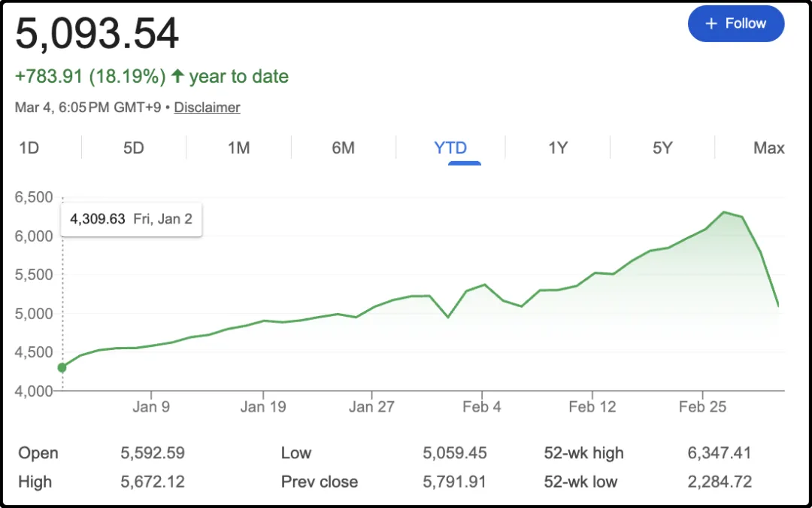The width and height of the screenshot is (812, 508).
Task: Select the 5D range tab
Action: [x=133, y=148]
